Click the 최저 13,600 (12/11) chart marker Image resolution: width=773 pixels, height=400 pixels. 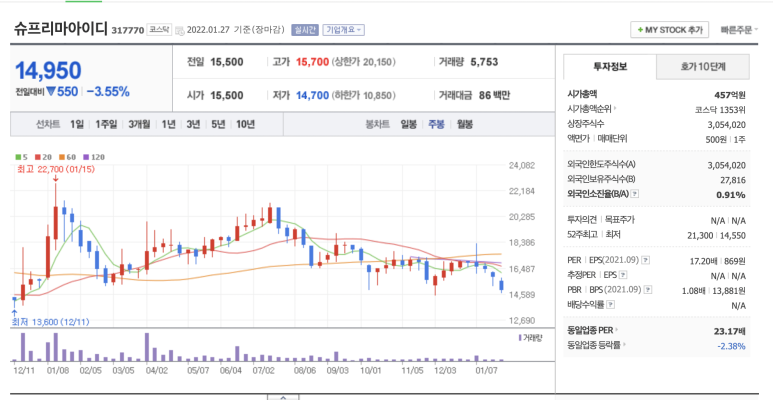point(50,322)
